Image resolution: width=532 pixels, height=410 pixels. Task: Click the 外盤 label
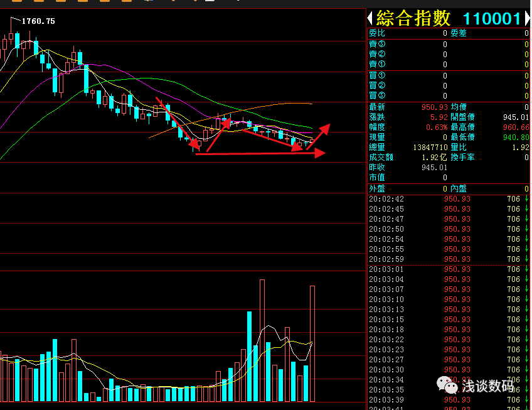coord(377,188)
